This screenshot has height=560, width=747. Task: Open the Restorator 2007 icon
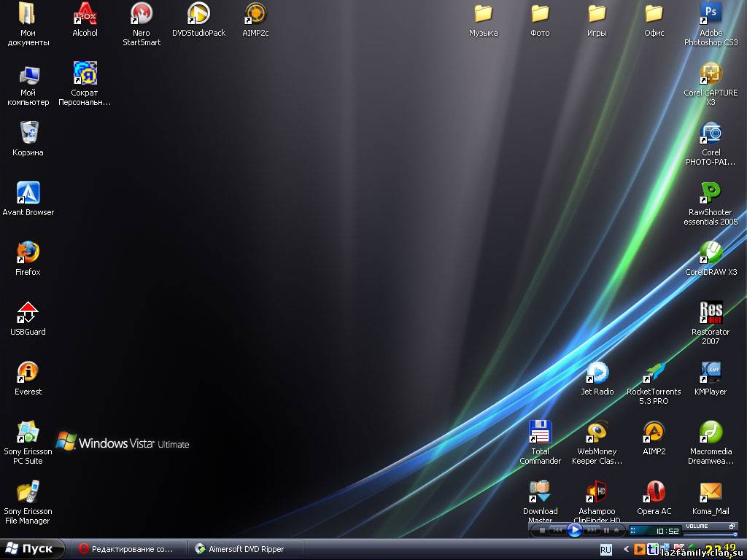pos(711,313)
